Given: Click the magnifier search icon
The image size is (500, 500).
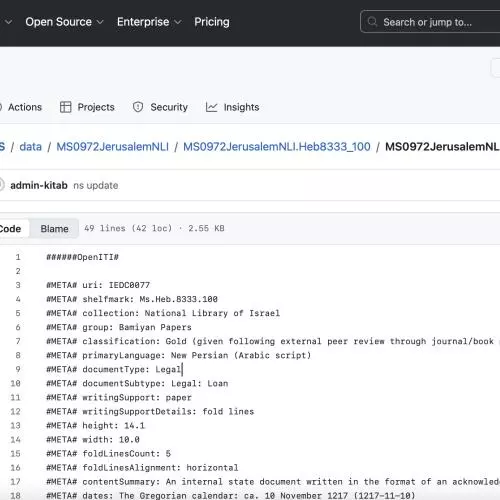Looking at the screenshot, I should click(372, 22).
